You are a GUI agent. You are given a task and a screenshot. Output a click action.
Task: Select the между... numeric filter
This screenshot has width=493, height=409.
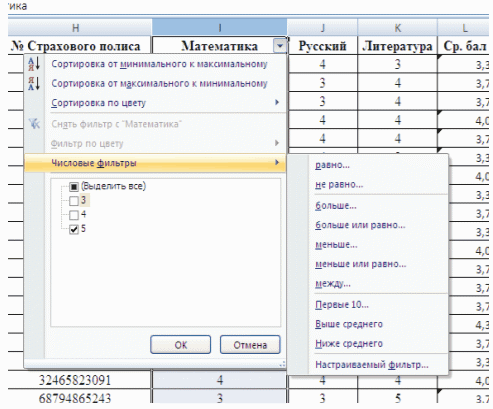tap(333, 284)
